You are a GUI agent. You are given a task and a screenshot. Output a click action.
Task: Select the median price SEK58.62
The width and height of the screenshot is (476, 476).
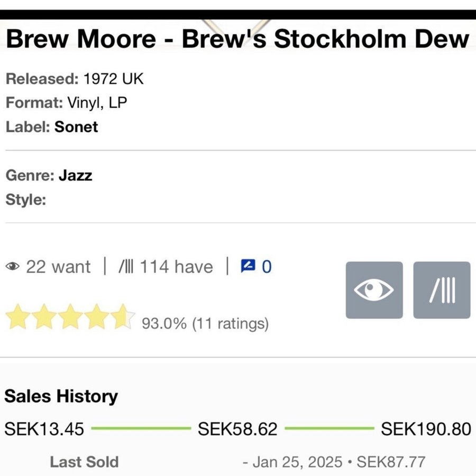pos(237,429)
